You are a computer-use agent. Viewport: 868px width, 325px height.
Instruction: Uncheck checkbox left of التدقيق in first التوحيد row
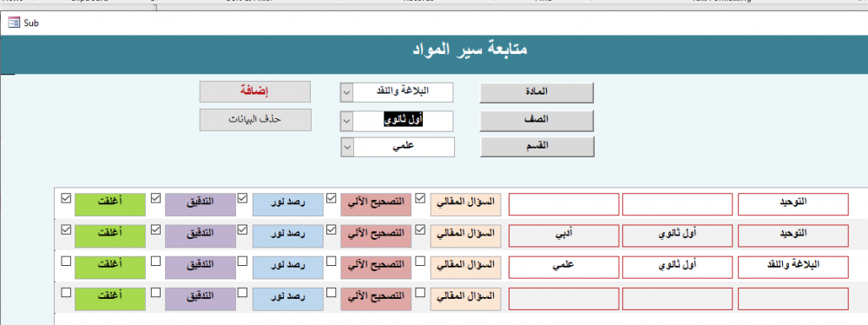(x=156, y=197)
